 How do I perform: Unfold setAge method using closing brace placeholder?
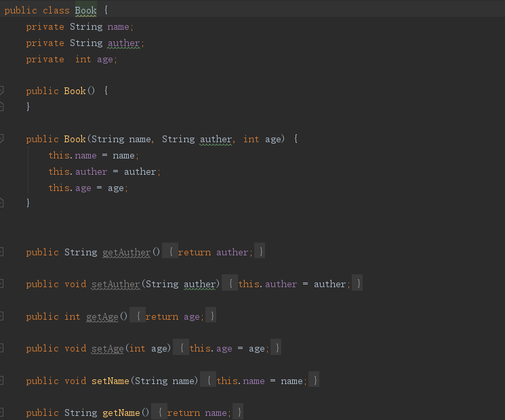[276, 348]
